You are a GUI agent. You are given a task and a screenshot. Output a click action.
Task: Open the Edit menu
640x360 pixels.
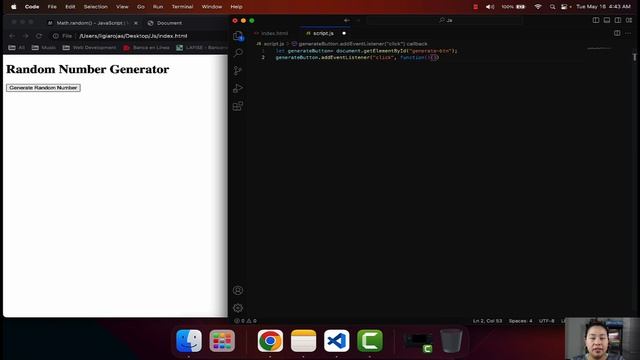pyautogui.click(x=70, y=7)
